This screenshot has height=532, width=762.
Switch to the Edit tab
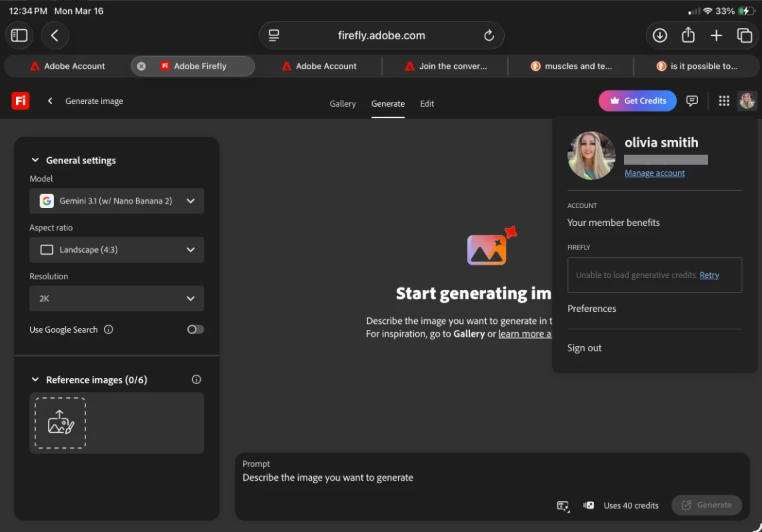click(427, 103)
